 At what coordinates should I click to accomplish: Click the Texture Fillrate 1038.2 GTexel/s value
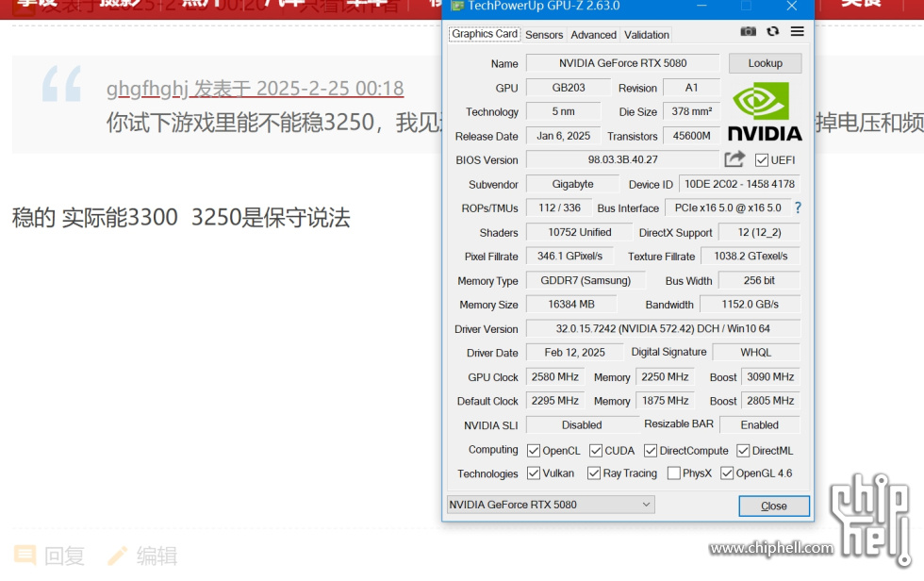751,257
